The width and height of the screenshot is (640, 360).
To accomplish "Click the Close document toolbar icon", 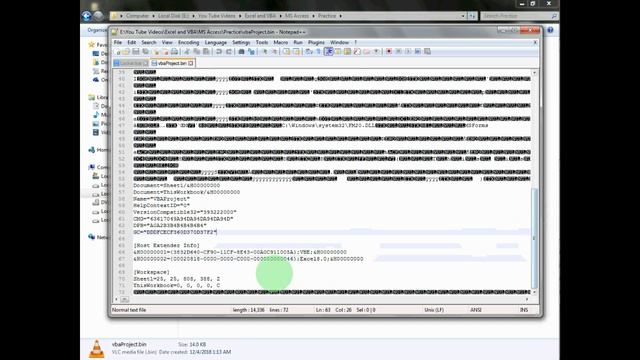I will pos(156,51).
